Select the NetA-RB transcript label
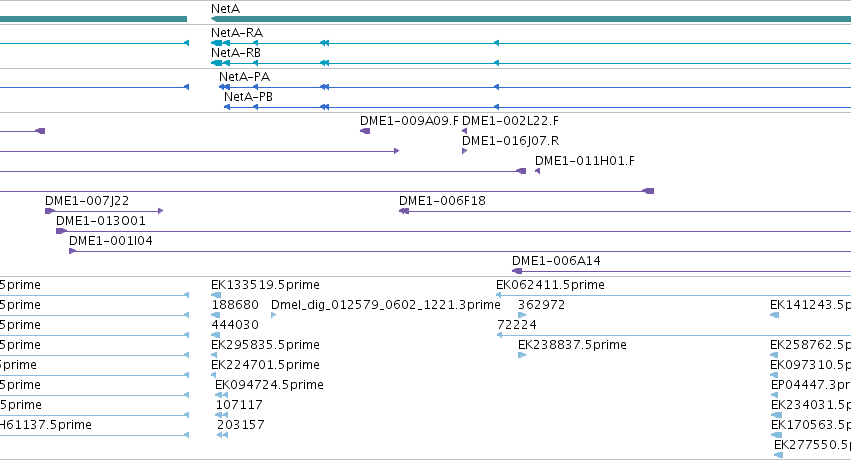Viewport: 851px width, 460px height. 236,53
